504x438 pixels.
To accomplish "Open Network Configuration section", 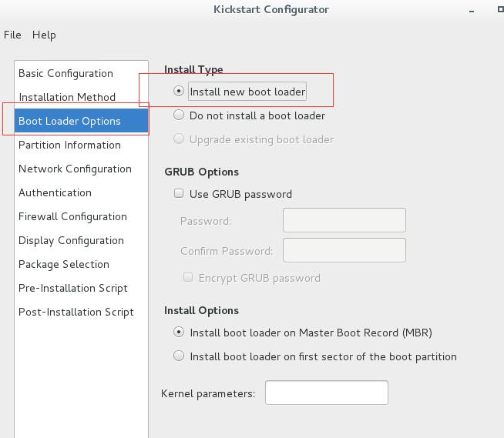I will [81, 169].
